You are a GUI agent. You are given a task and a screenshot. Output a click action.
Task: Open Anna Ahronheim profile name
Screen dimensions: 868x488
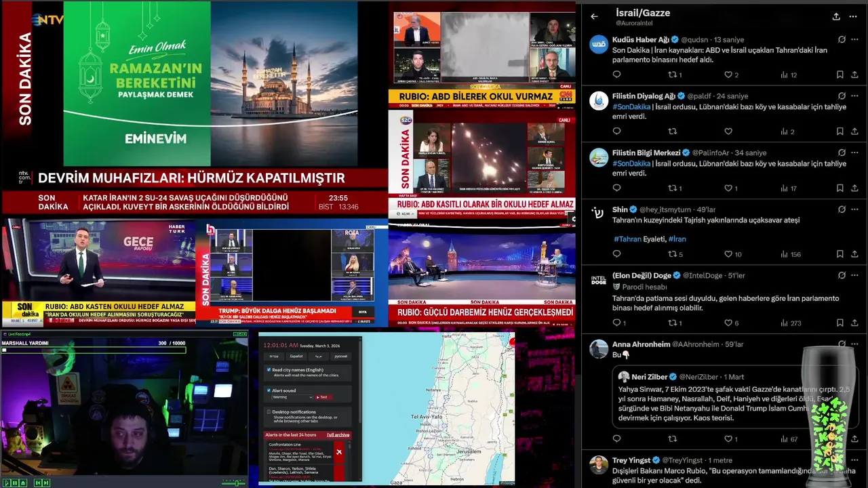(641, 344)
